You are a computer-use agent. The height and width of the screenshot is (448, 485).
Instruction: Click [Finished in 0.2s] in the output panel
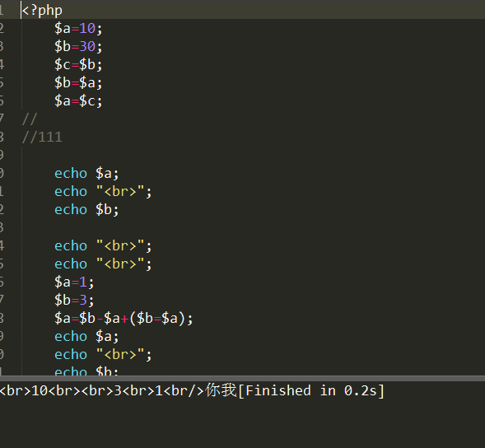tap(311, 390)
